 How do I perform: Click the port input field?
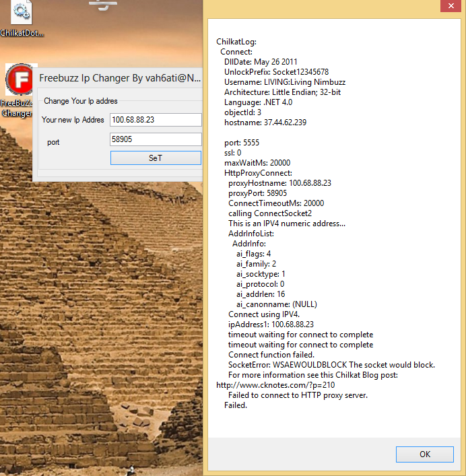click(x=156, y=139)
